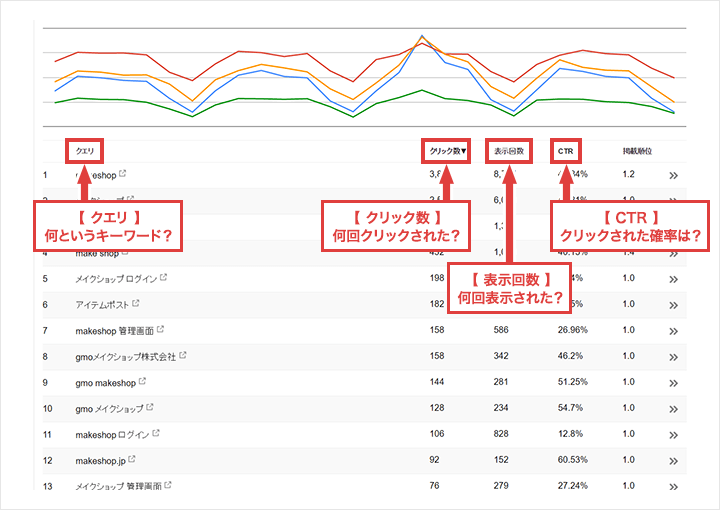Open query gmoメイクショップ株式会社

tap(126, 357)
